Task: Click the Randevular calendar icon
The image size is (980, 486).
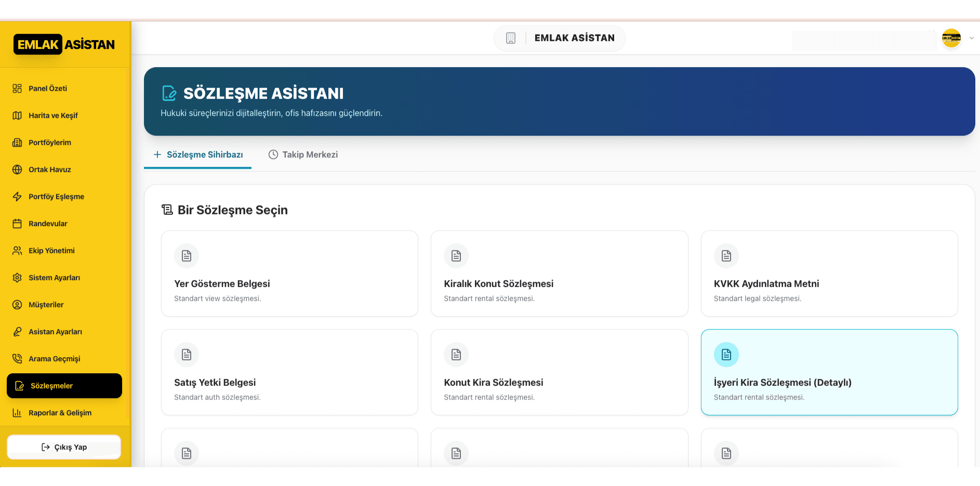Action: coord(17,224)
